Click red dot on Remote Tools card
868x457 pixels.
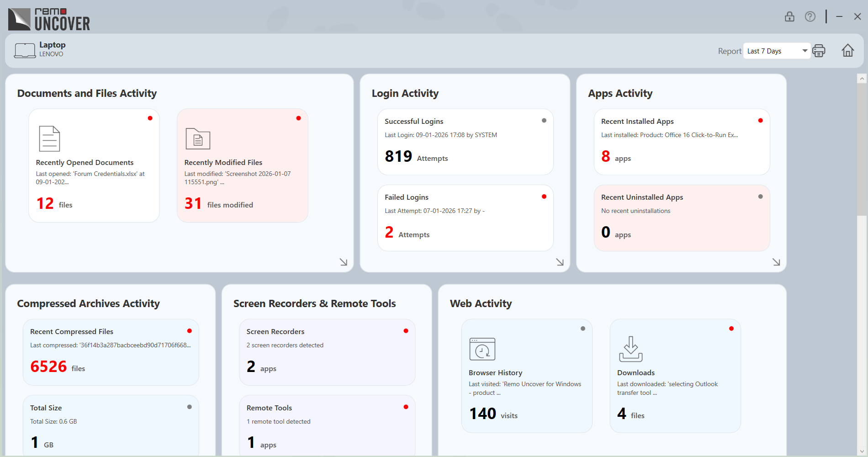[x=406, y=407]
